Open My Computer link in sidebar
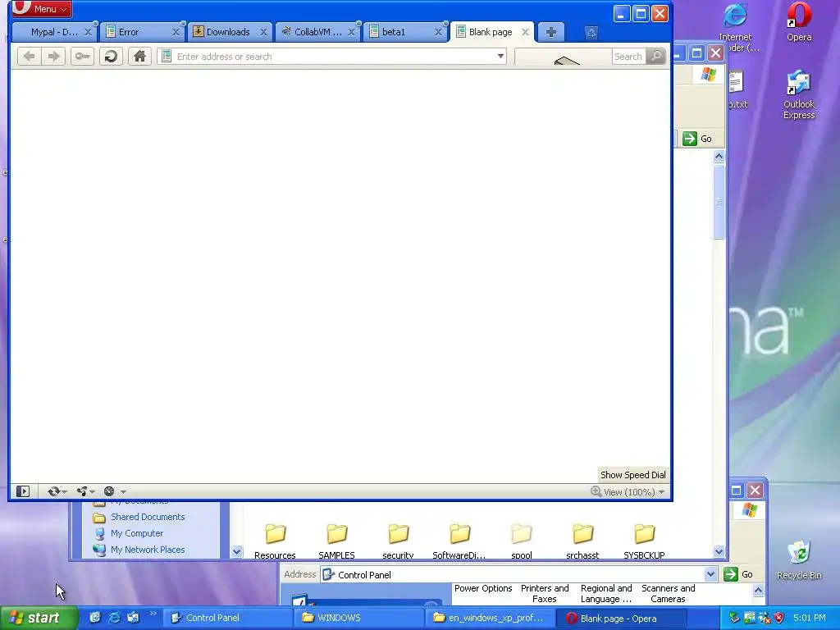Image resolution: width=840 pixels, height=630 pixels. [x=137, y=533]
